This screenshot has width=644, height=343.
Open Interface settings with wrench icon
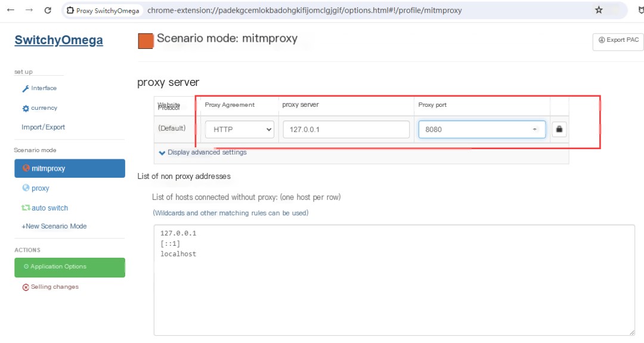point(39,88)
